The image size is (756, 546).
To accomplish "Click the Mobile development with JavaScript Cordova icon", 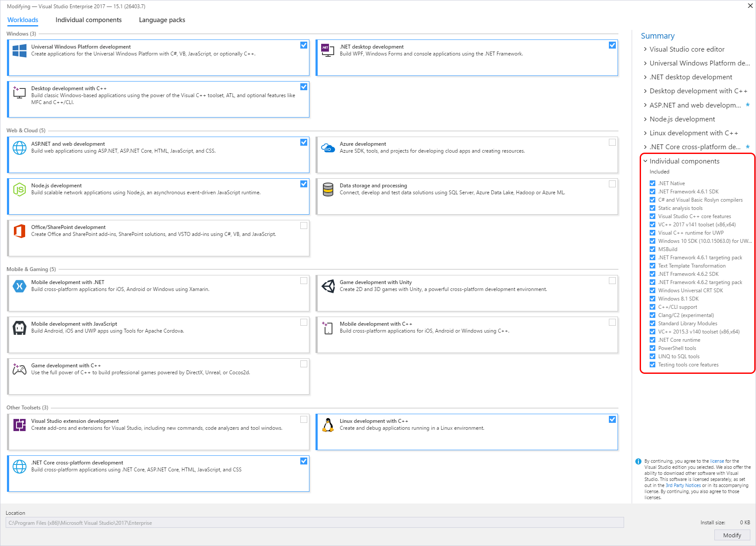I will (x=20, y=328).
